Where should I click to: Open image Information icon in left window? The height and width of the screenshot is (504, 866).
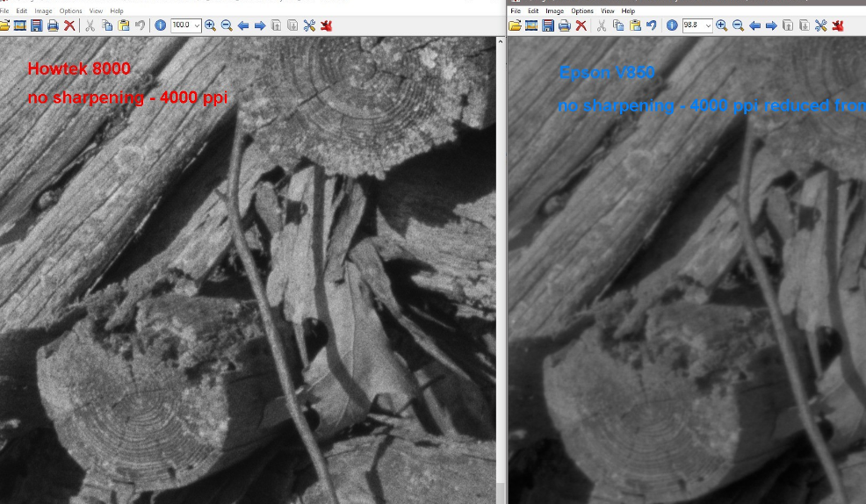tap(160, 25)
